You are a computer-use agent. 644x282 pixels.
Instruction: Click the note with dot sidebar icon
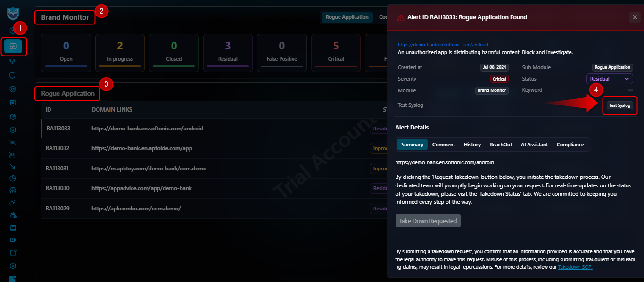[x=13, y=252]
